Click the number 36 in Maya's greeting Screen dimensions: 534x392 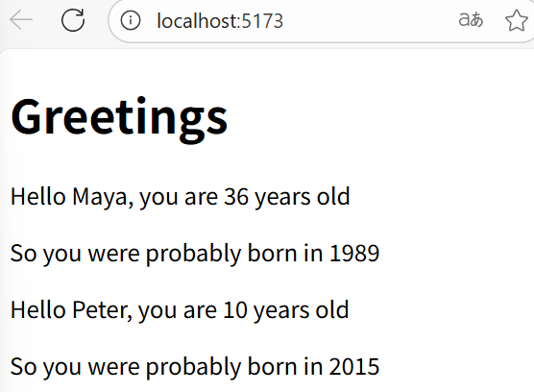236,197
